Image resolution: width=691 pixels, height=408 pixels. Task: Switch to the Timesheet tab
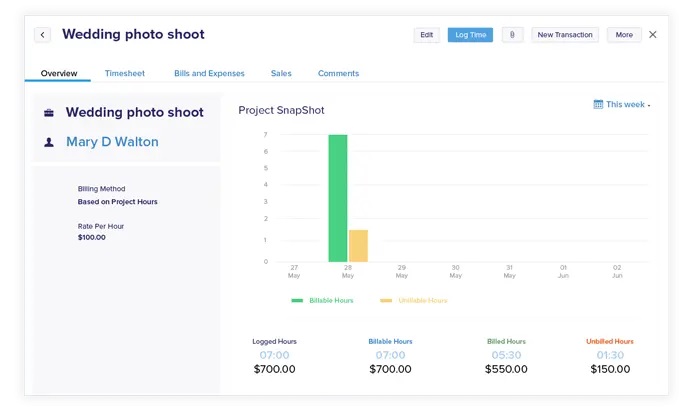[x=124, y=73]
